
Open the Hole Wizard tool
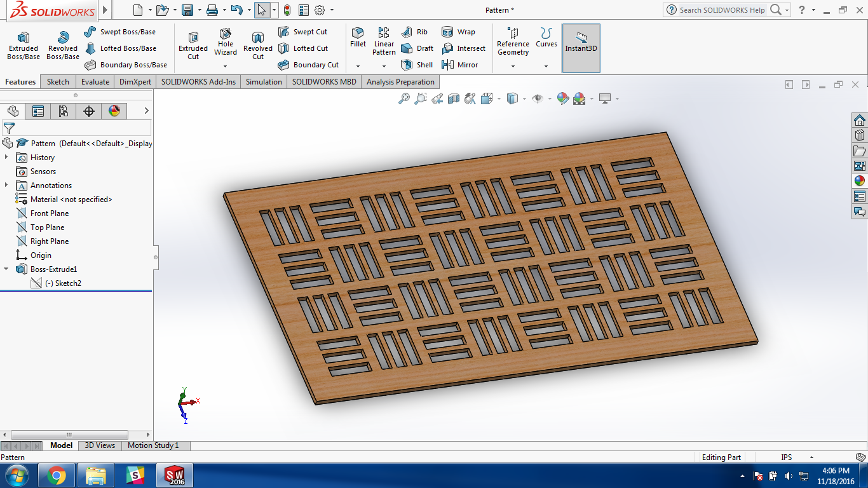(226, 42)
